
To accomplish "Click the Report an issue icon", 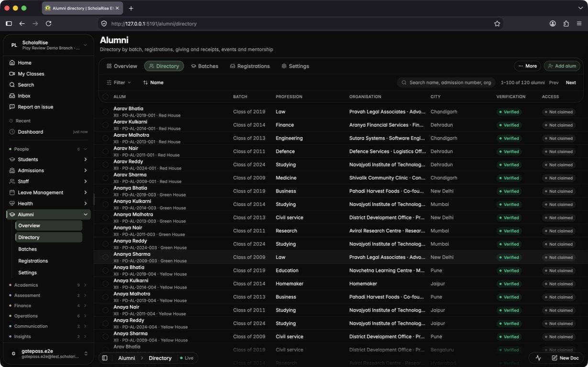I will 12,107.
